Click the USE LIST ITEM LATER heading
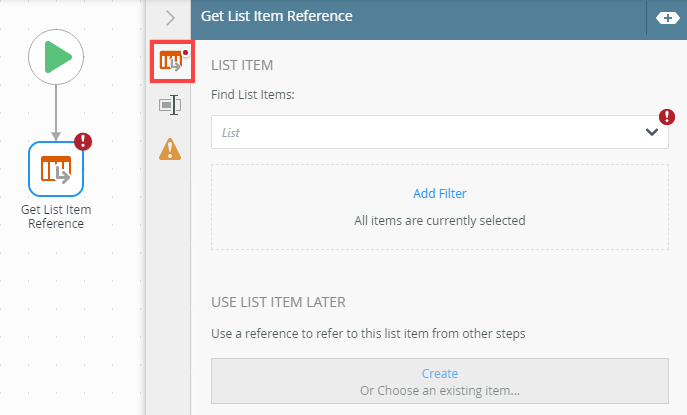 pos(279,301)
